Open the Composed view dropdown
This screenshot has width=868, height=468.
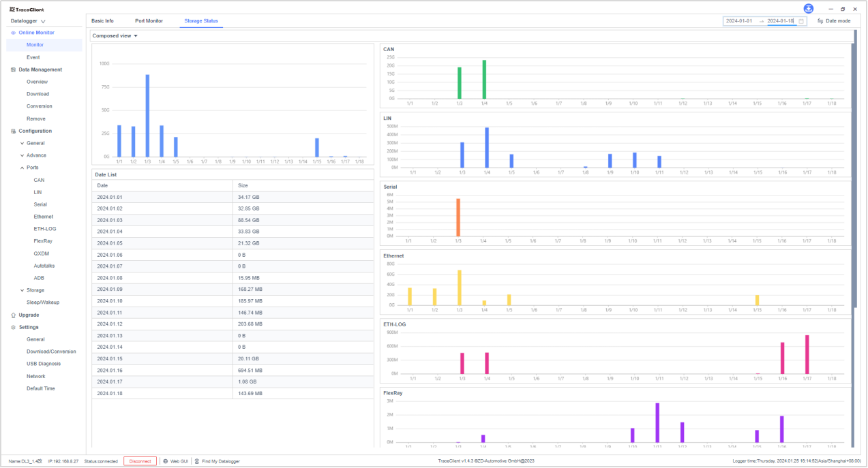pyautogui.click(x=115, y=36)
